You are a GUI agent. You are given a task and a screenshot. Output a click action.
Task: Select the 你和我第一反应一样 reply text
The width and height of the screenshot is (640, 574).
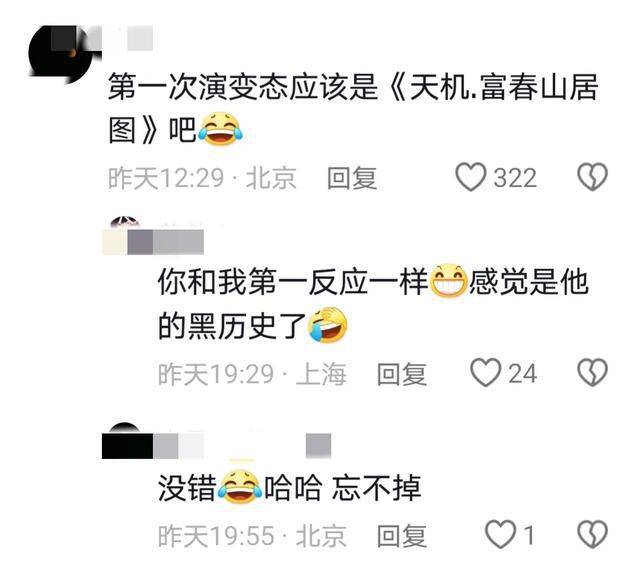click(373, 304)
